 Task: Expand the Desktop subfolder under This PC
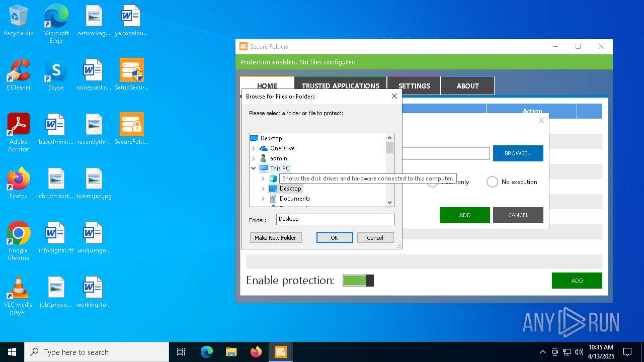point(263,189)
